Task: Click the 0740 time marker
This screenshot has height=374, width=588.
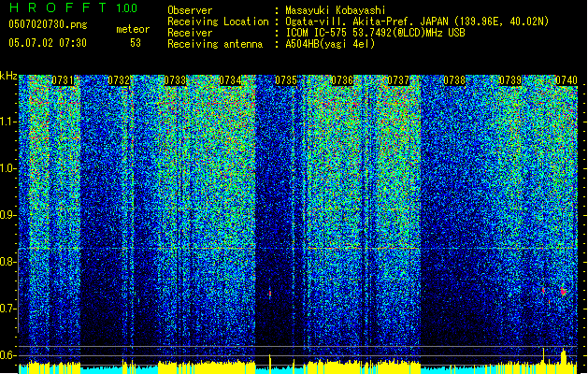Action: coord(566,80)
